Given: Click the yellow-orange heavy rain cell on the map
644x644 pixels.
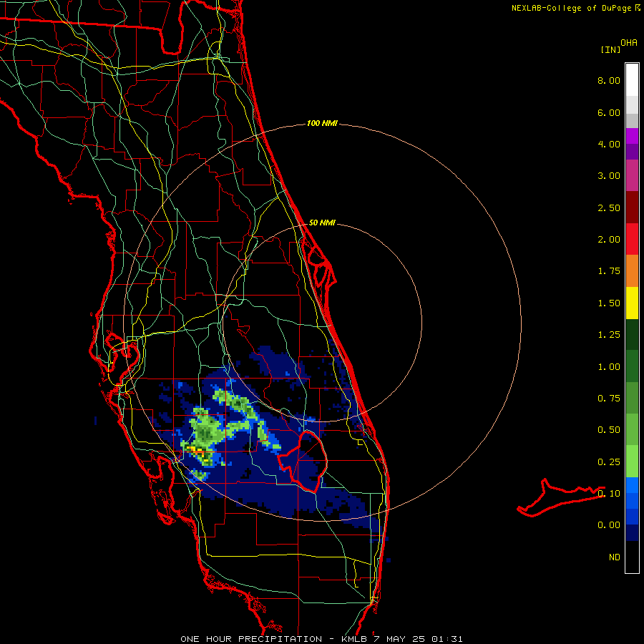Looking at the screenshot, I should tap(198, 452).
